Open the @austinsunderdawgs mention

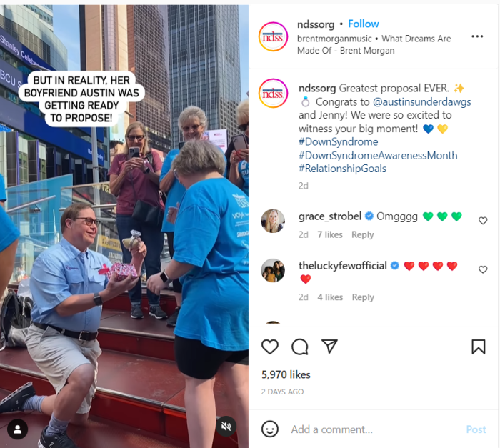422,101
